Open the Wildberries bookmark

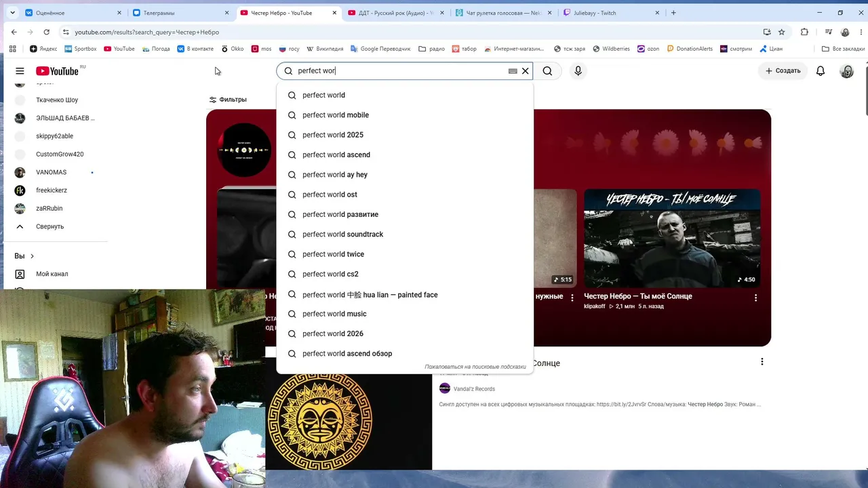611,49
